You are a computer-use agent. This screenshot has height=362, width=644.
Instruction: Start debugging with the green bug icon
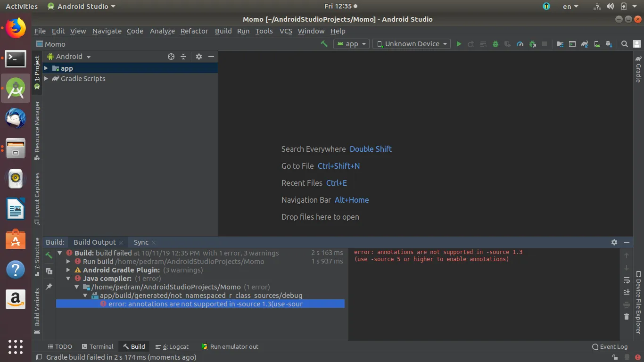pos(495,44)
